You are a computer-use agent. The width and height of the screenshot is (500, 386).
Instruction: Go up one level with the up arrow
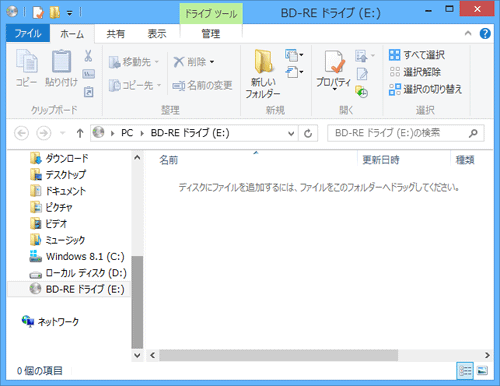click(x=80, y=133)
